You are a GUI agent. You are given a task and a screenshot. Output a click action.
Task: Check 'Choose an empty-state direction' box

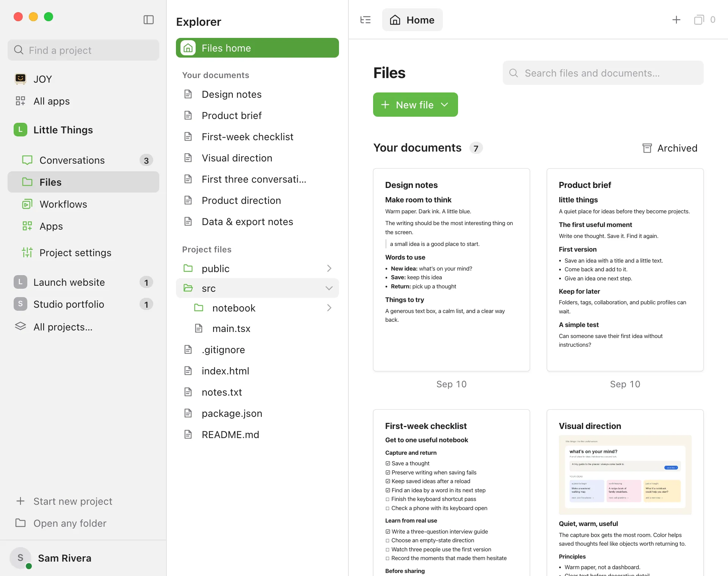[388, 541]
